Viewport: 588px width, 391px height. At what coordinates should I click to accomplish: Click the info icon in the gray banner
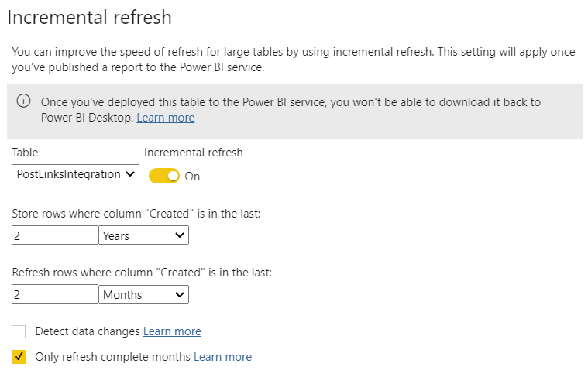(x=23, y=101)
